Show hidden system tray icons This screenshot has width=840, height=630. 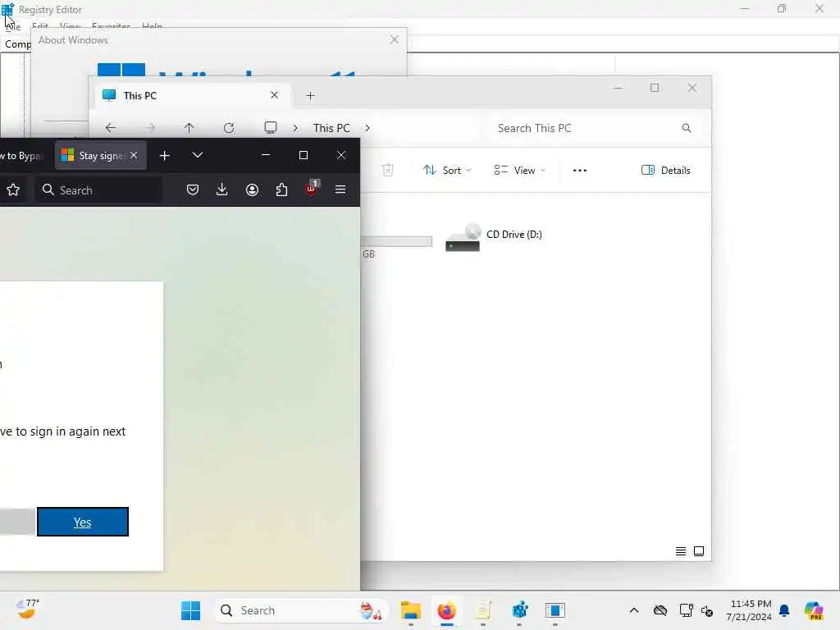(x=634, y=610)
